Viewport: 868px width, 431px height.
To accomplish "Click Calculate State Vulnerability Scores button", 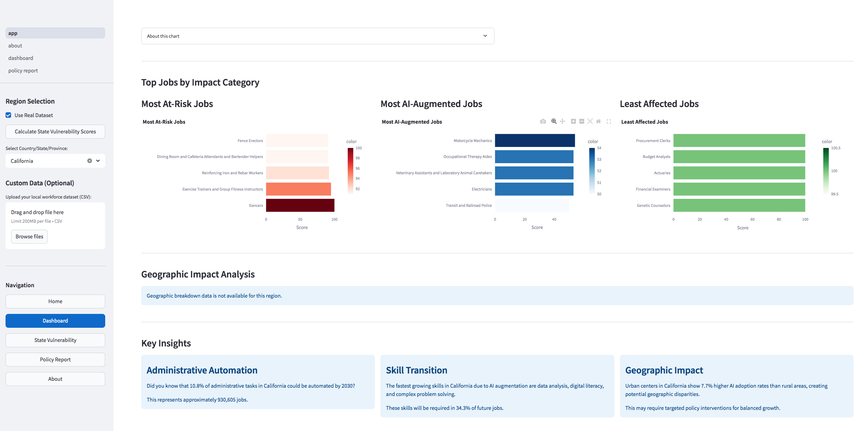I will [55, 132].
